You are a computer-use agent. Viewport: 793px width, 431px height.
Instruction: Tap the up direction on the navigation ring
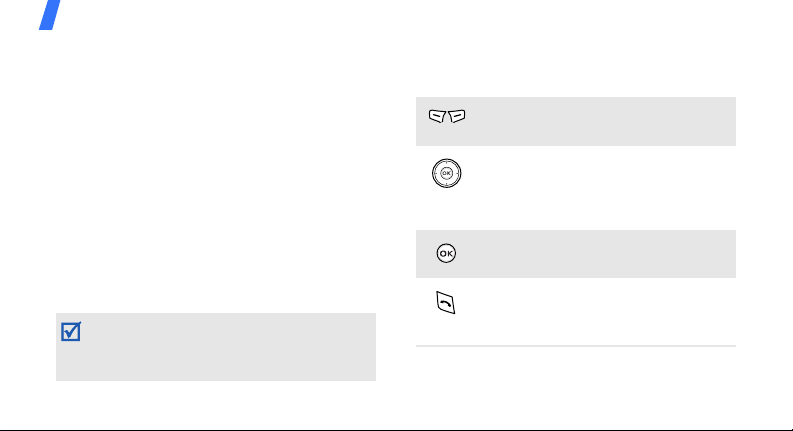[447, 162]
